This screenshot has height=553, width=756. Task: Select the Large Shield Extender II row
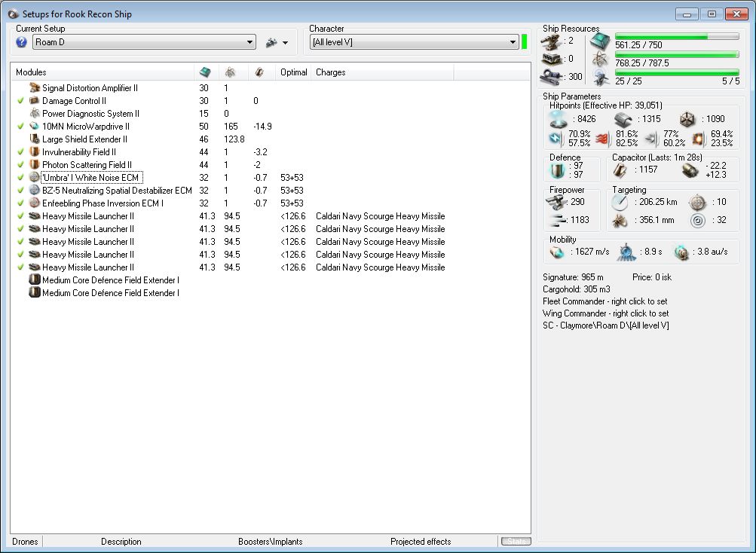point(270,139)
